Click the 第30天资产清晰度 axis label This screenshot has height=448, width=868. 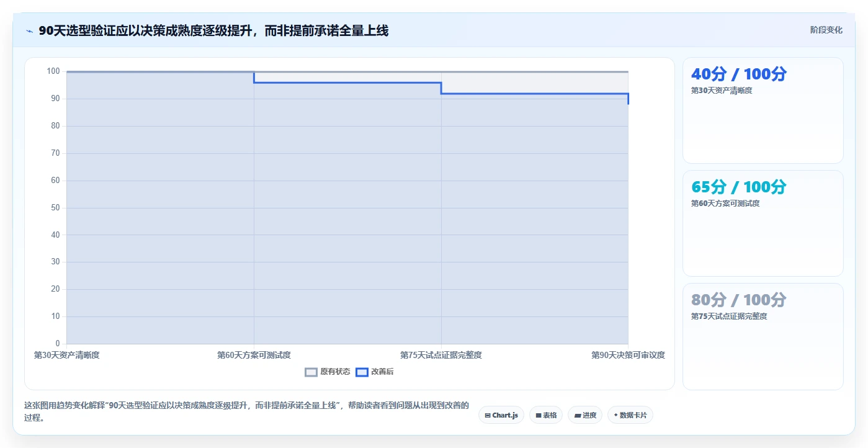click(x=66, y=355)
